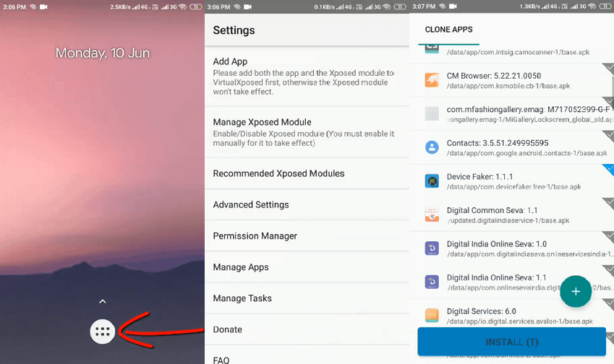Viewport: 614px width, 364px height.
Task: Open the app drawer dots button
Action: click(x=102, y=331)
